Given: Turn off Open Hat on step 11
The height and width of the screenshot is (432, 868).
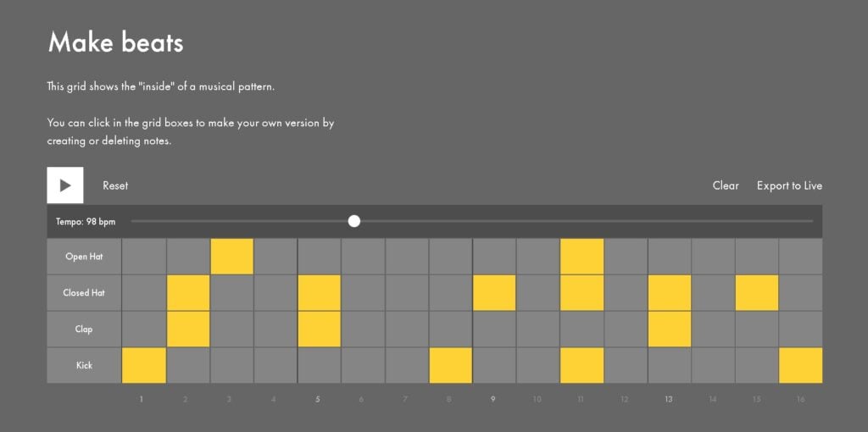Looking at the screenshot, I should pyautogui.click(x=582, y=256).
